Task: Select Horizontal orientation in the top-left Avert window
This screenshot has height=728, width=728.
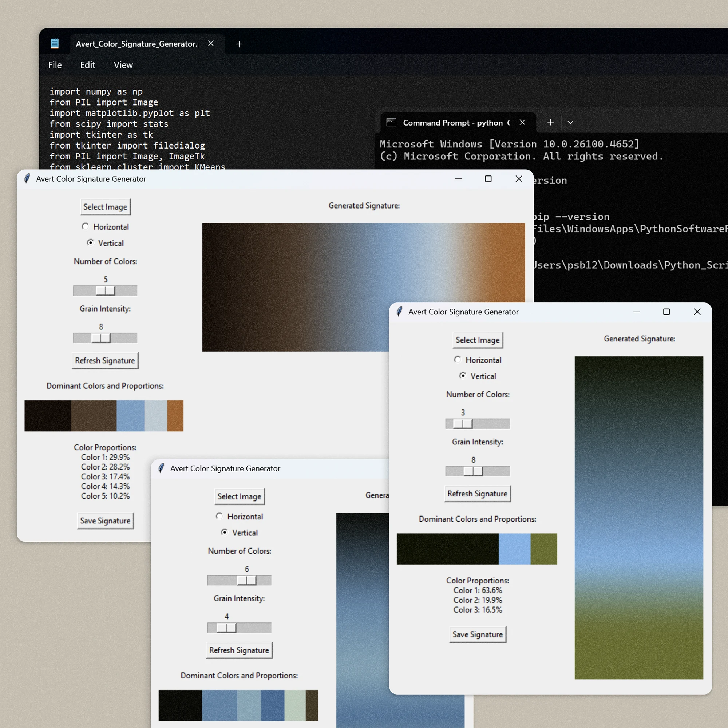Action: [x=85, y=226]
